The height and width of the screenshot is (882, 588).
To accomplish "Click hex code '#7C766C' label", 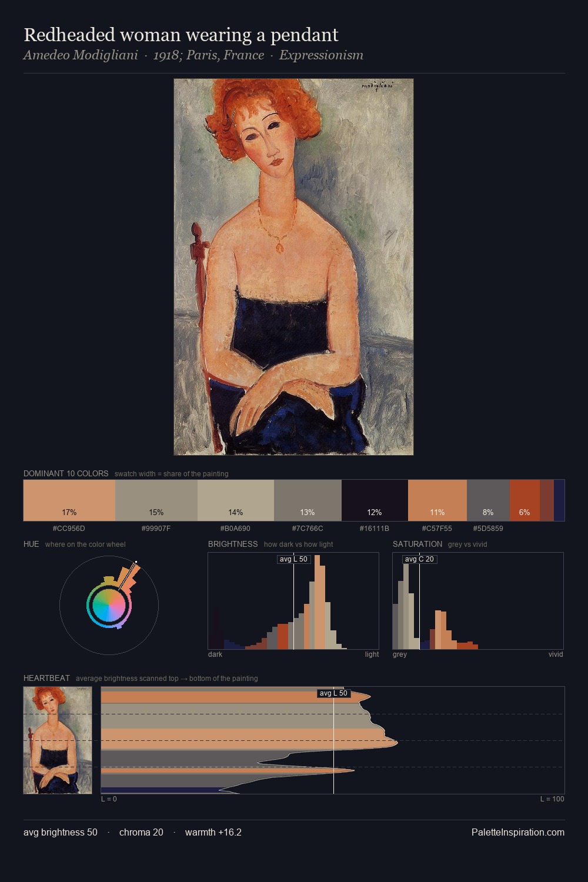I will click(308, 529).
